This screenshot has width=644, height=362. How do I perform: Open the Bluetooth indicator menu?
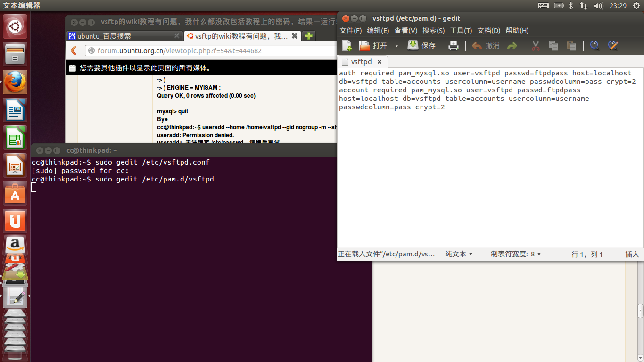point(570,6)
